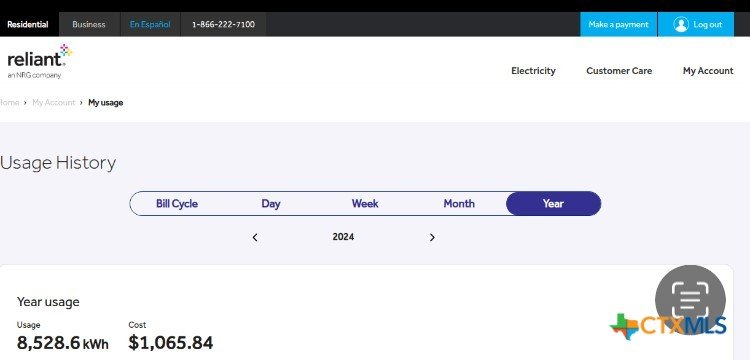Image resolution: width=750 pixels, height=360 pixels.
Task: Open the Electricity menu
Action: pyautogui.click(x=533, y=71)
